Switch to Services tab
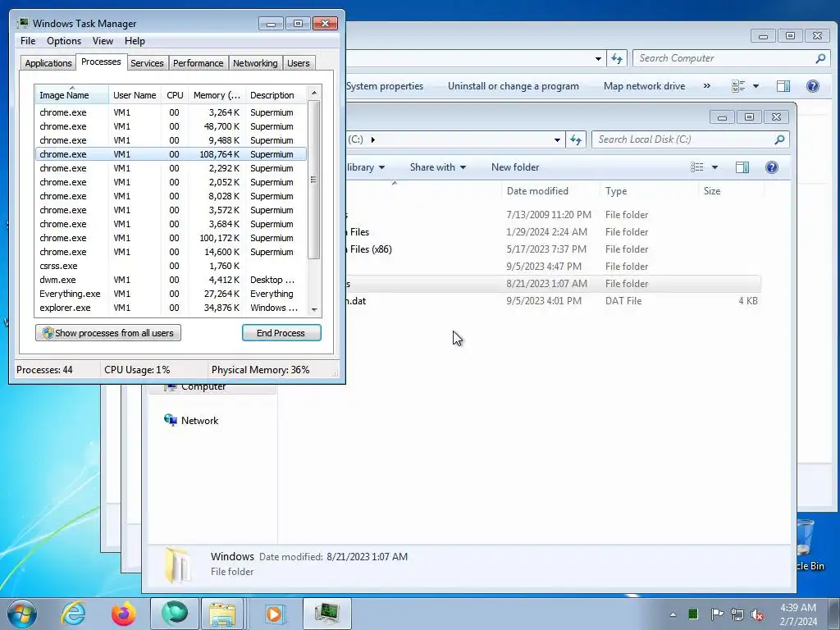Screen dimensions: 840x630 click(x=147, y=63)
